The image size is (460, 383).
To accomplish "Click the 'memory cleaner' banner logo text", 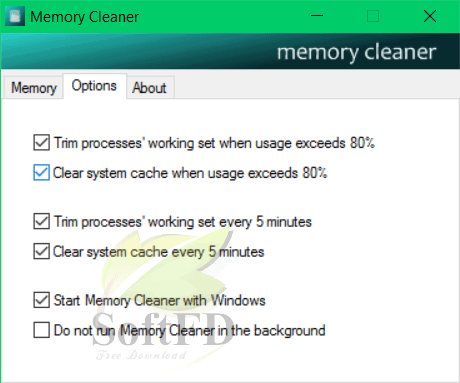I will click(357, 52).
